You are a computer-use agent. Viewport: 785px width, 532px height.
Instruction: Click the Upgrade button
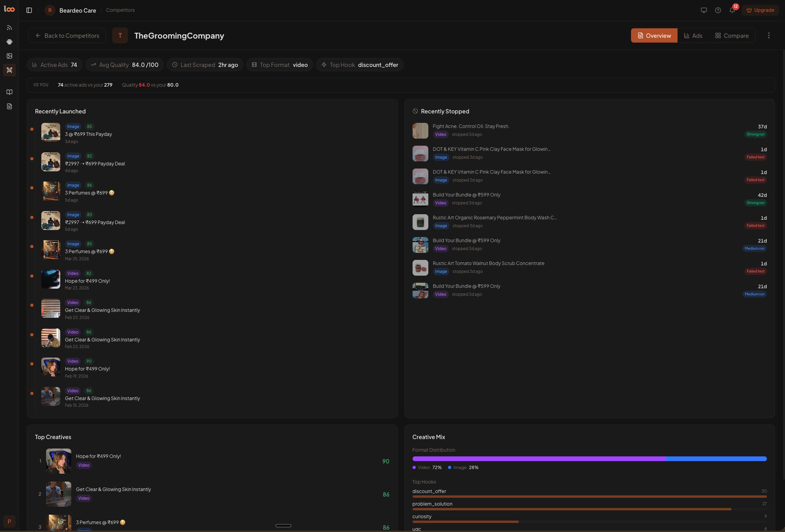[760, 10]
